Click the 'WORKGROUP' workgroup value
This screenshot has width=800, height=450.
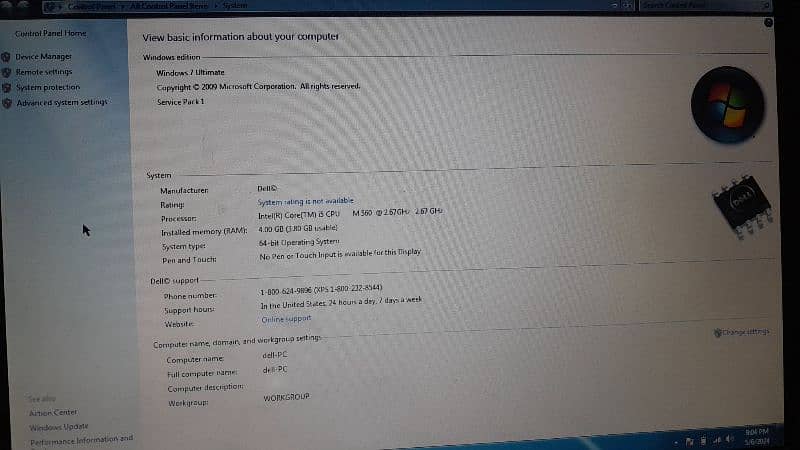[x=286, y=397]
